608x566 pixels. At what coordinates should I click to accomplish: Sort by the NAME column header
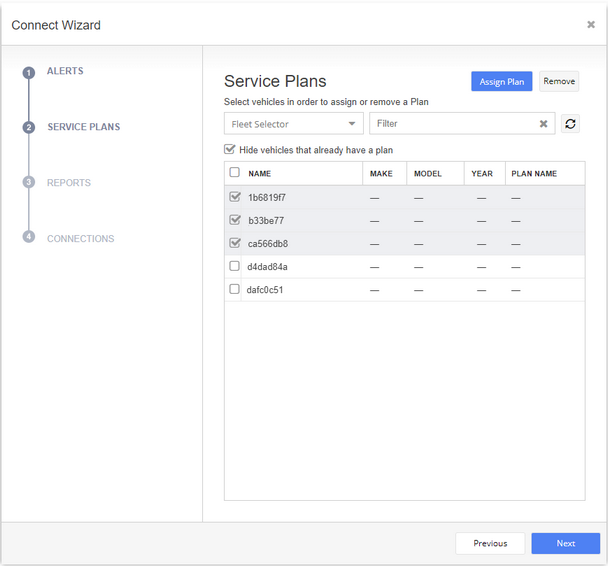(259, 174)
